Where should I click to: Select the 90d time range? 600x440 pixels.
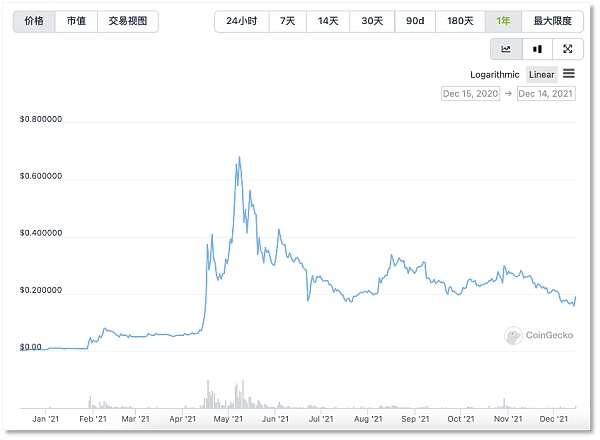pyautogui.click(x=415, y=21)
